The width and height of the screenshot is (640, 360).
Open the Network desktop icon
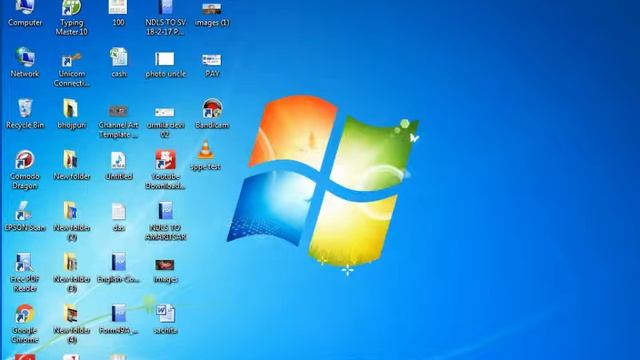tap(25, 62)
